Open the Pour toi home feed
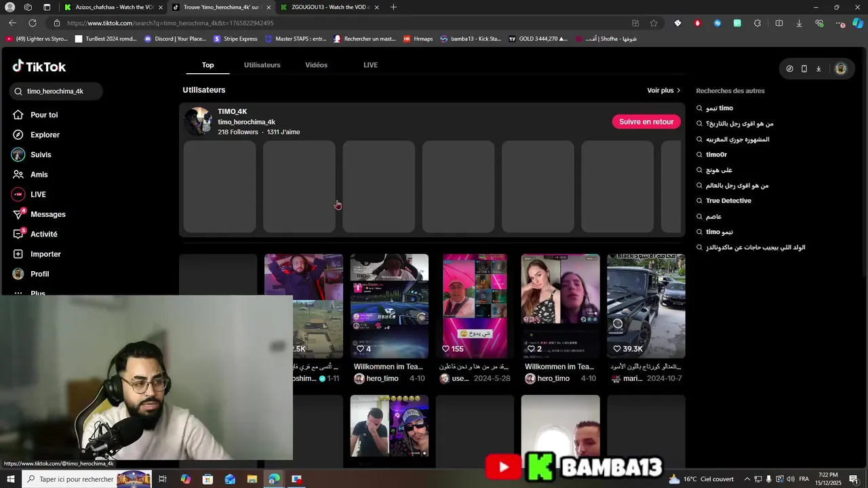Image resolution: width=868 pixels, height=488 pixels. [43, 115]
